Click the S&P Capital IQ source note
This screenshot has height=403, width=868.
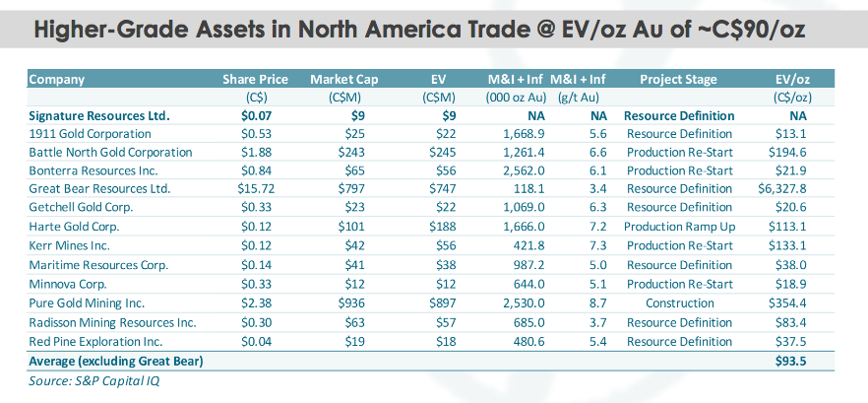point(93,379)
